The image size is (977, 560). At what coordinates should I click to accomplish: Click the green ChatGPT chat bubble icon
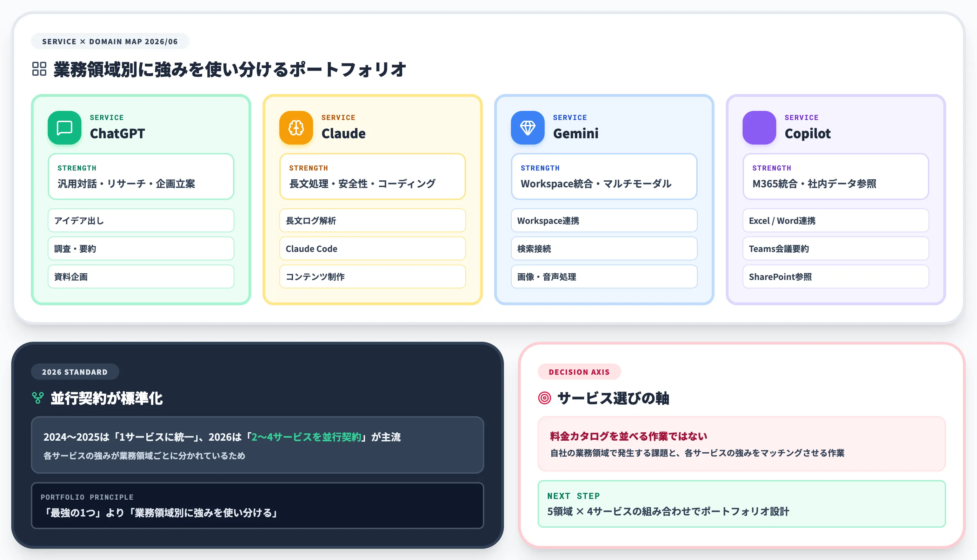(x=64, y=128)
